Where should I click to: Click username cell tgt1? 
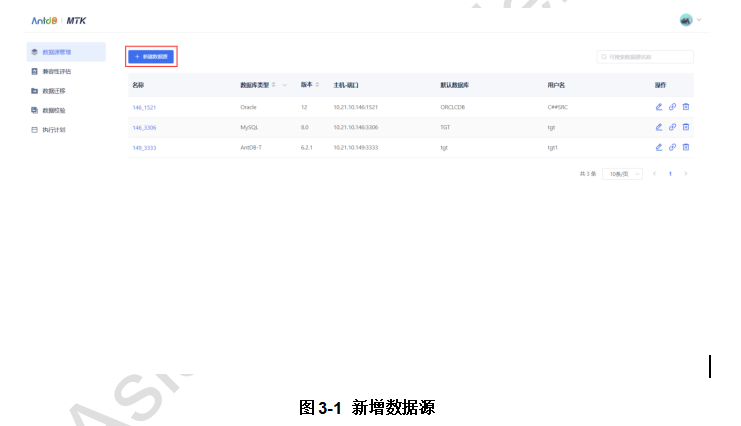[552, 148]
